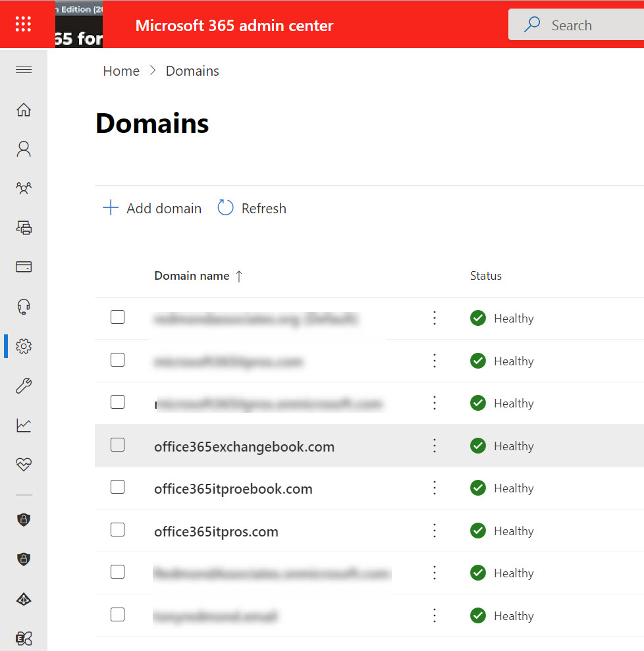Image resolution: width=644 pixels, height=651 pixels.
Task: Click the organization logo in header
Action: pos(79,24)
